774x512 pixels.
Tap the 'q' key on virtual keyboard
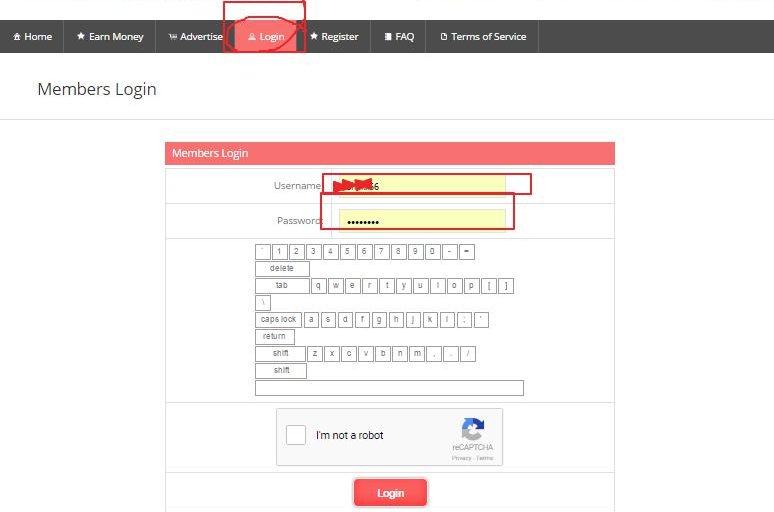(x=319, y=286)
